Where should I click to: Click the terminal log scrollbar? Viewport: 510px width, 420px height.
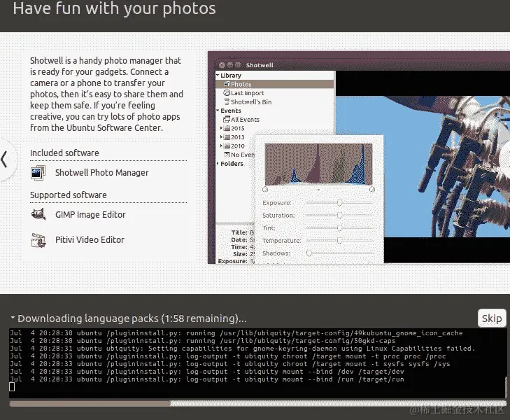pyautogui.click(x=506, y=387)
